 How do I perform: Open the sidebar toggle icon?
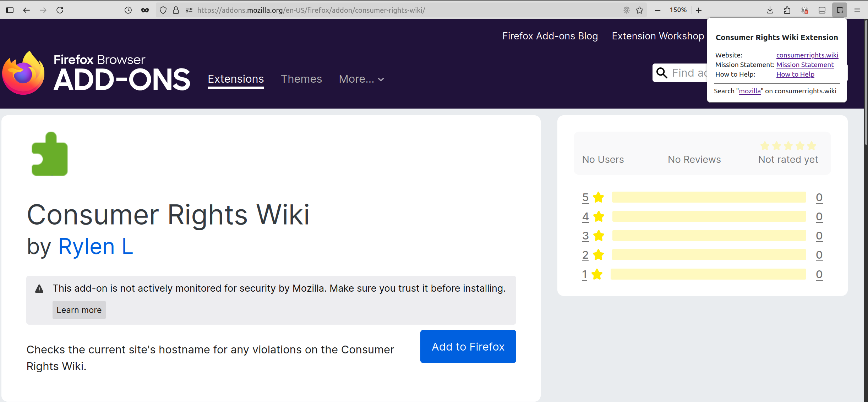click(10, 10)
